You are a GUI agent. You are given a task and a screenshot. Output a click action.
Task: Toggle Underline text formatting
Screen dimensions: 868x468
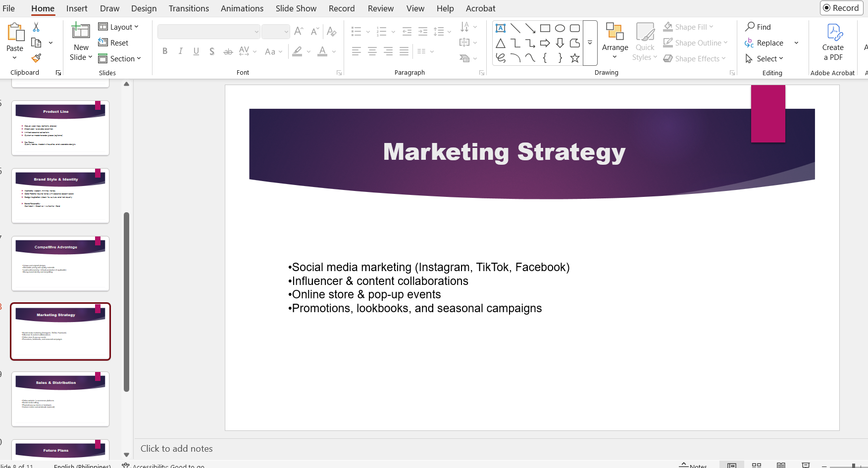(x=196, y=51)
